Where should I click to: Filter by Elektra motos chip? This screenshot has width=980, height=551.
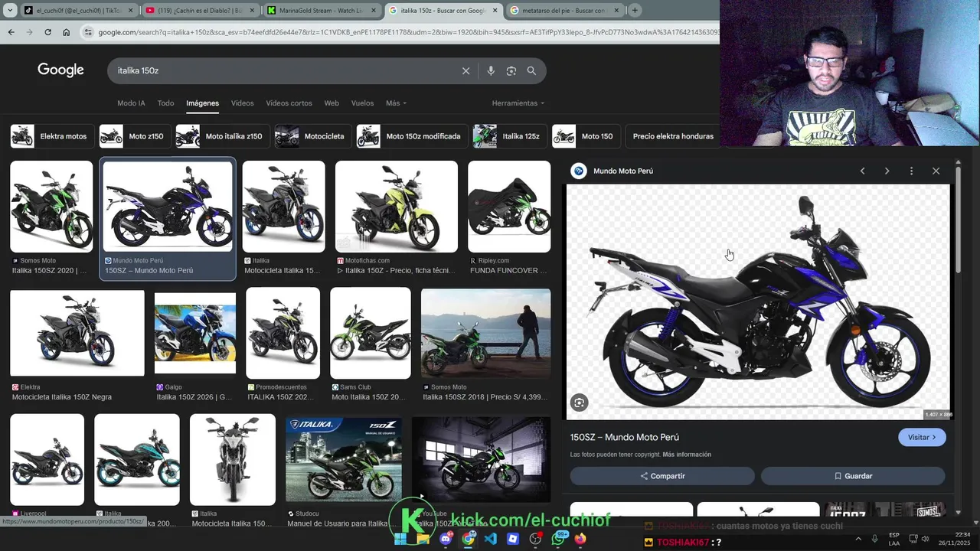pos(52,136)
